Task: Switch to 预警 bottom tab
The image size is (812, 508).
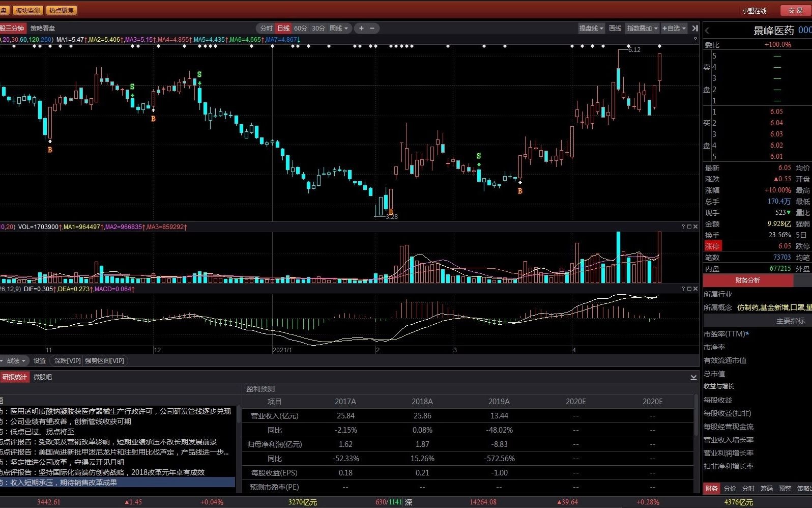Action: point(785,489)
